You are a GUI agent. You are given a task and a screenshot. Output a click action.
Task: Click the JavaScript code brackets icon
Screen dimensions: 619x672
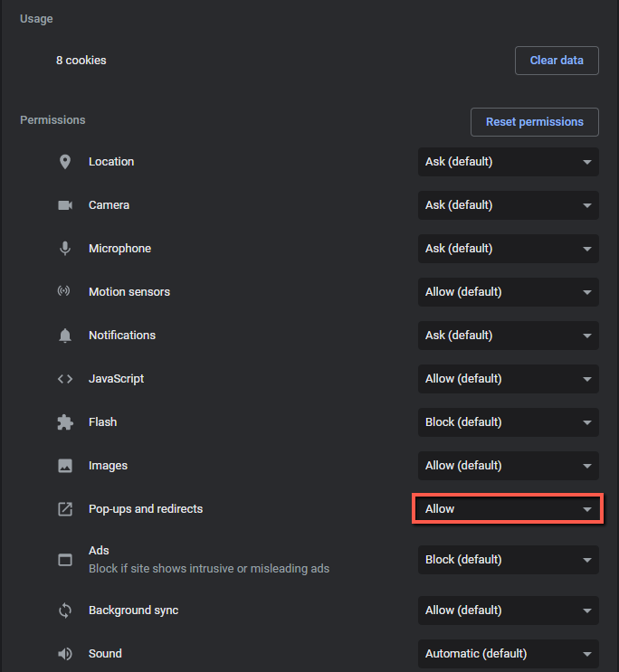tap(65, 379)
